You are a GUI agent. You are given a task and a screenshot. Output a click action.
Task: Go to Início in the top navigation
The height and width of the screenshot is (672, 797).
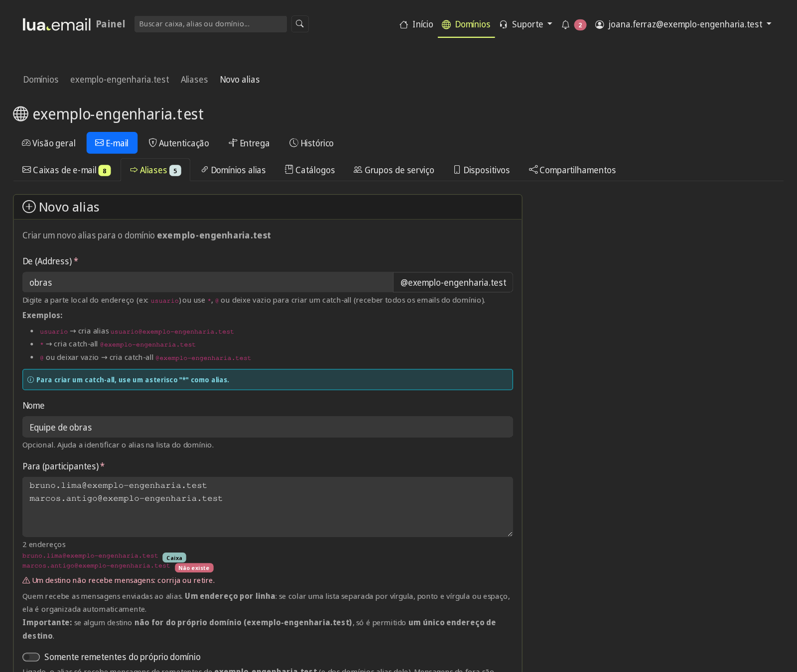[x=416, y=24]
